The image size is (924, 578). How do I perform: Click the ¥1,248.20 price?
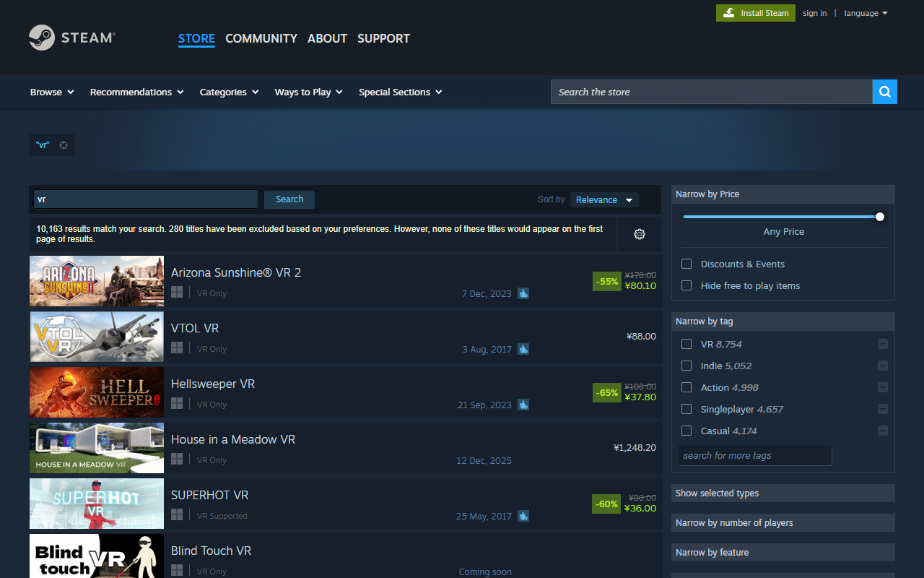pyautogui.click(x=635, y=447)
